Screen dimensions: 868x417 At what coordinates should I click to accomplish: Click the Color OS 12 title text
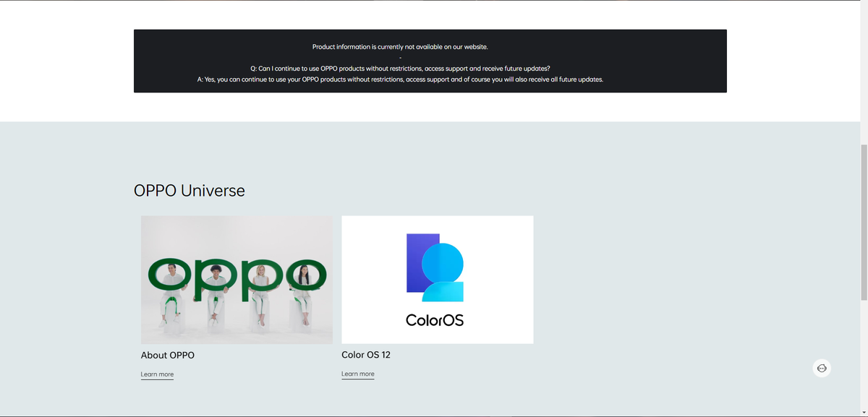click(366, 355)
